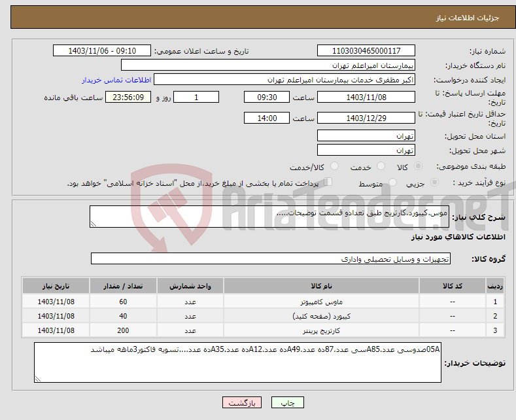Click the delivery city field شهر محل تحویل

coord(366,150)
